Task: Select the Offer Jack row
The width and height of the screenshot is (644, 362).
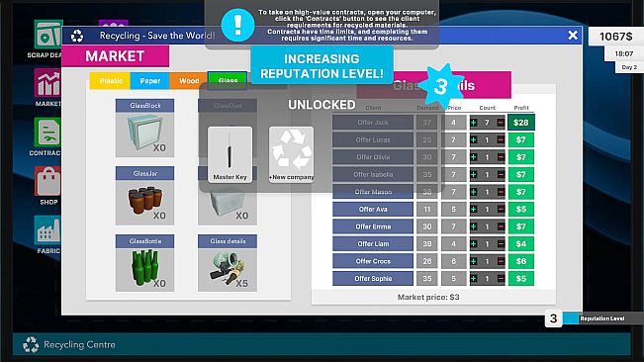Action: pyautogui.click(x=373, y=123)
